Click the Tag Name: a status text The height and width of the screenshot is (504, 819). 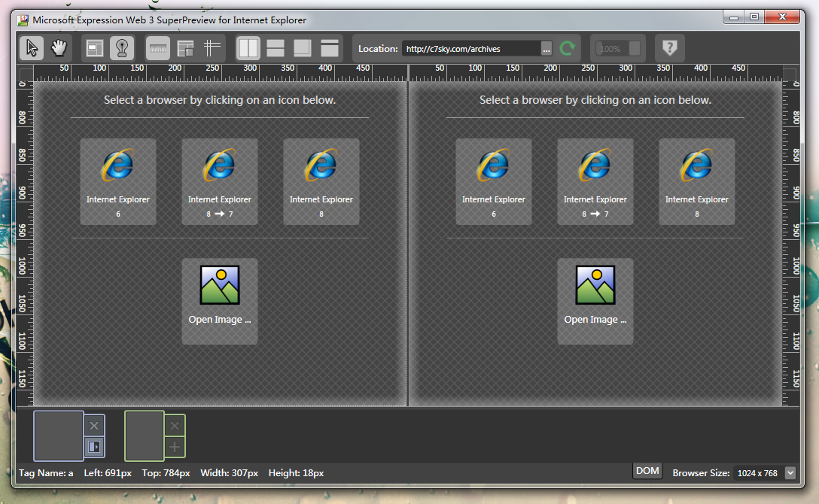[46, 473]
